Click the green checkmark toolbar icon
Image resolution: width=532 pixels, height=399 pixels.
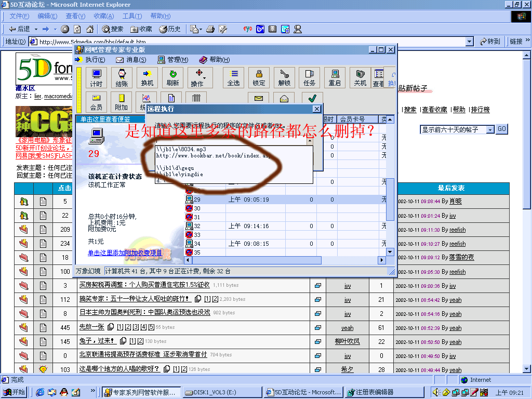[312, 99]
